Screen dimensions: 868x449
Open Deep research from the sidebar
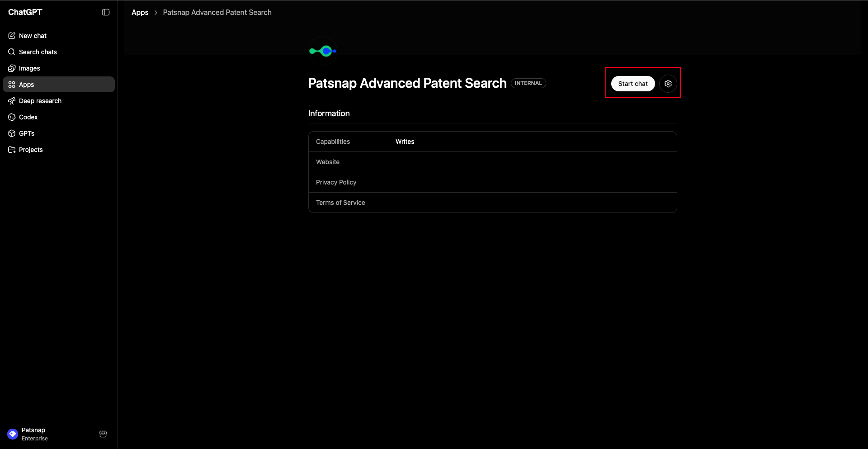point(59,101)
